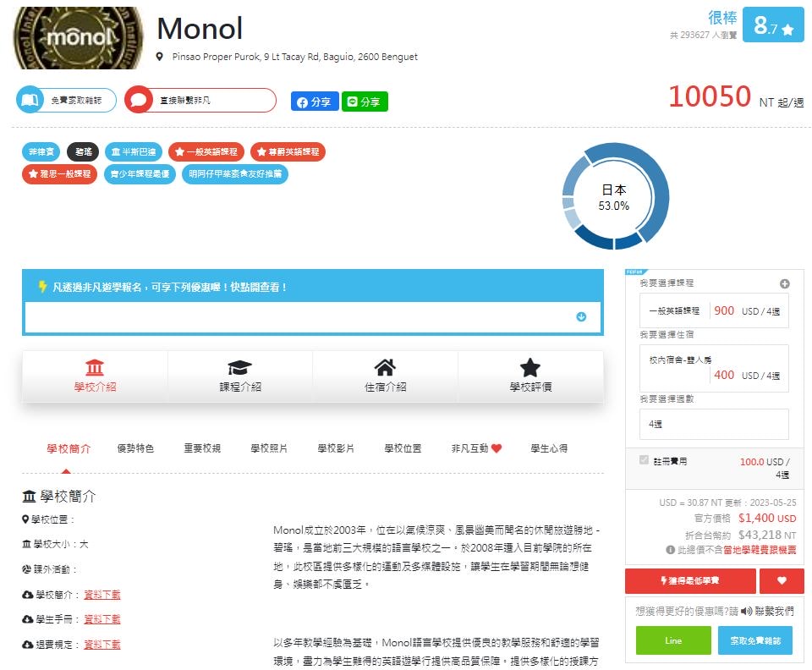Viewport: 812px width, 670px height.
Task: Open the 校內宿舍-雙人房 accommodation selector
Action: (715, 367)
